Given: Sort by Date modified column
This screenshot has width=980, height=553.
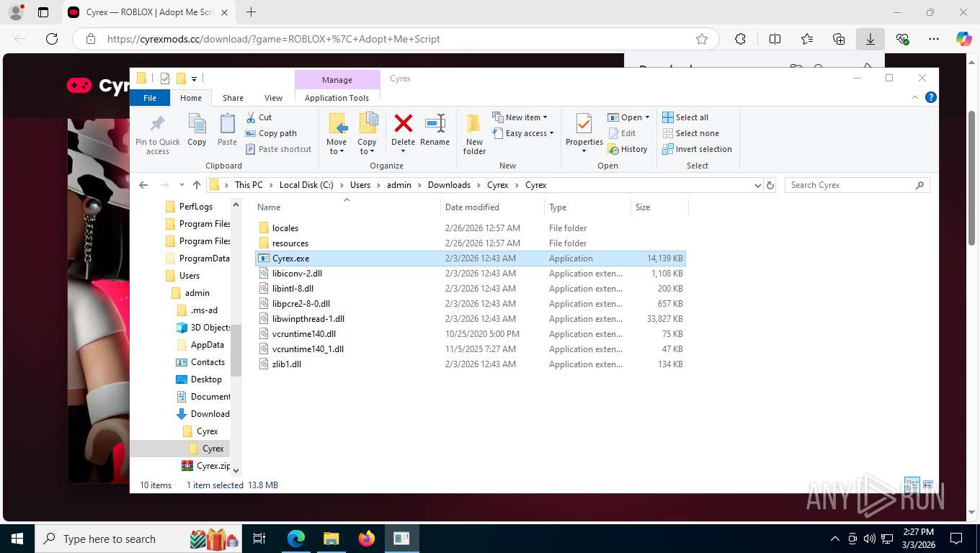Looking at the screenshot, I should [x=492, y=207].
